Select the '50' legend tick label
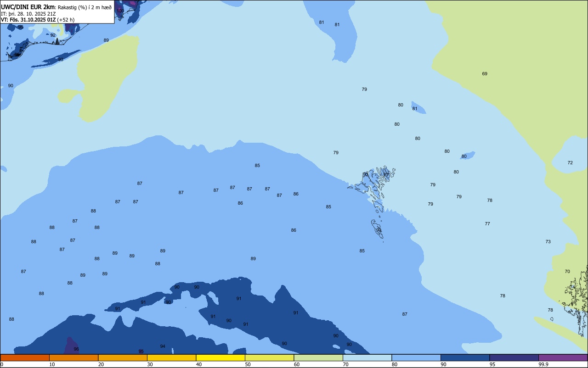This screenshot has height=368, width=588. tap(248, 364)
